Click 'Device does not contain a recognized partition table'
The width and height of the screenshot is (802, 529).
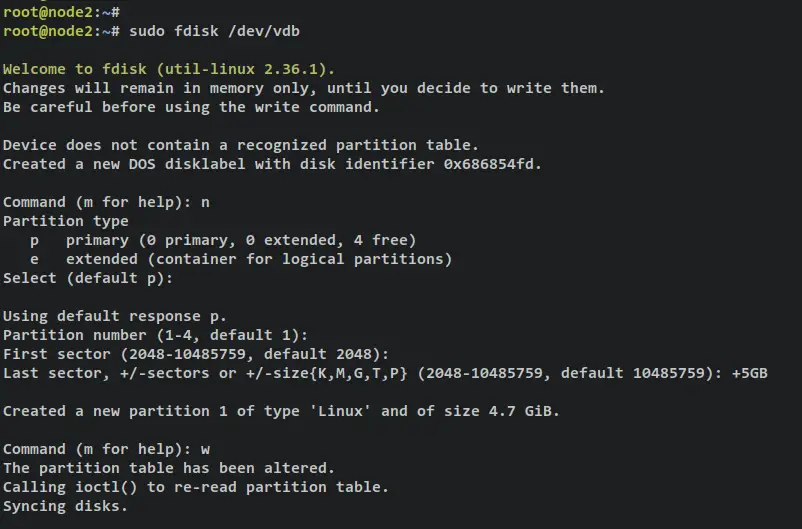pyautogui.click(x=241, y=145)
